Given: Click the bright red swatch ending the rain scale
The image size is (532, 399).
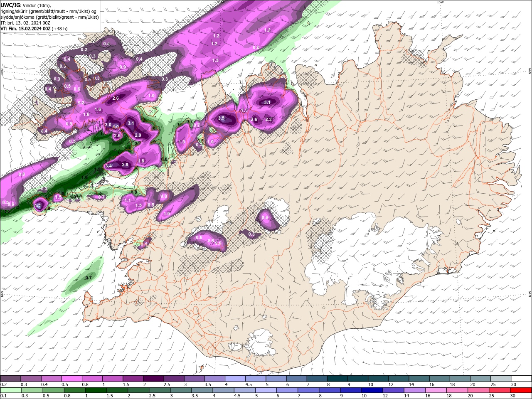Looking at the screenshot, I should (x=521, y=390).
